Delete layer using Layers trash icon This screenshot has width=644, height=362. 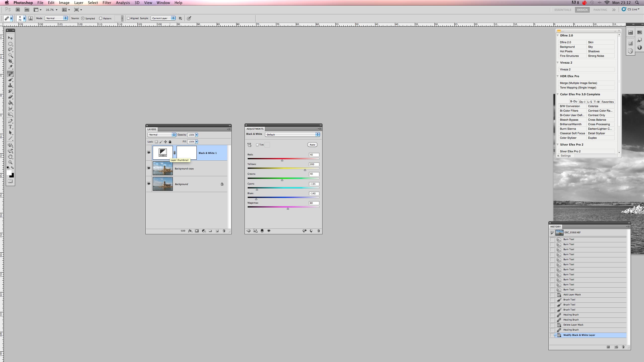[x=224, y=231]
